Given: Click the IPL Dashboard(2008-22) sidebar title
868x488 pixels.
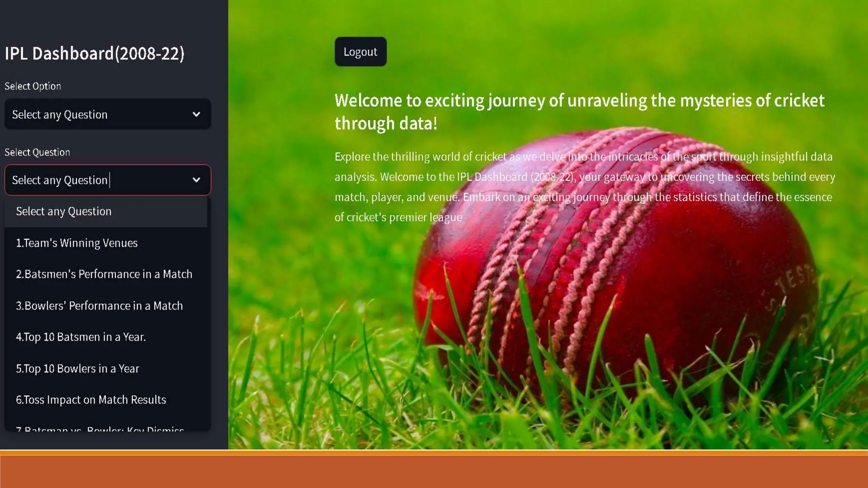Looking at the screenshot, I should 95,54.
